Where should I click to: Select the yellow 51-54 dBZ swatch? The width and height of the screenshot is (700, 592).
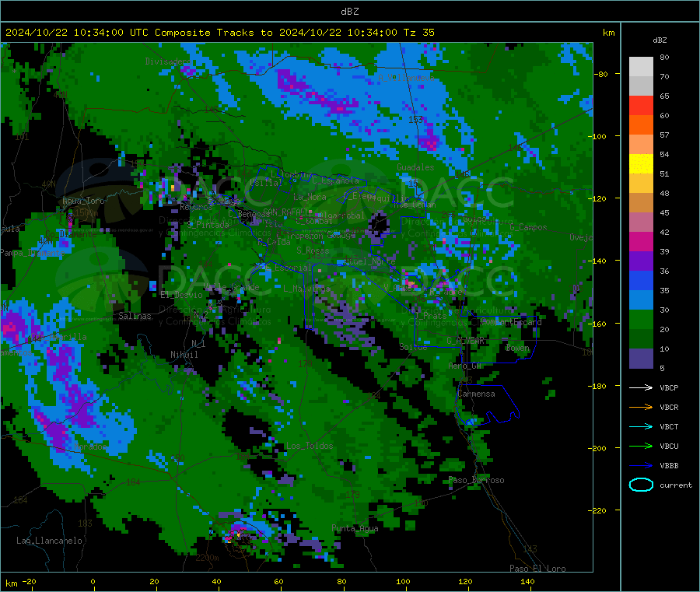point(641,164)
